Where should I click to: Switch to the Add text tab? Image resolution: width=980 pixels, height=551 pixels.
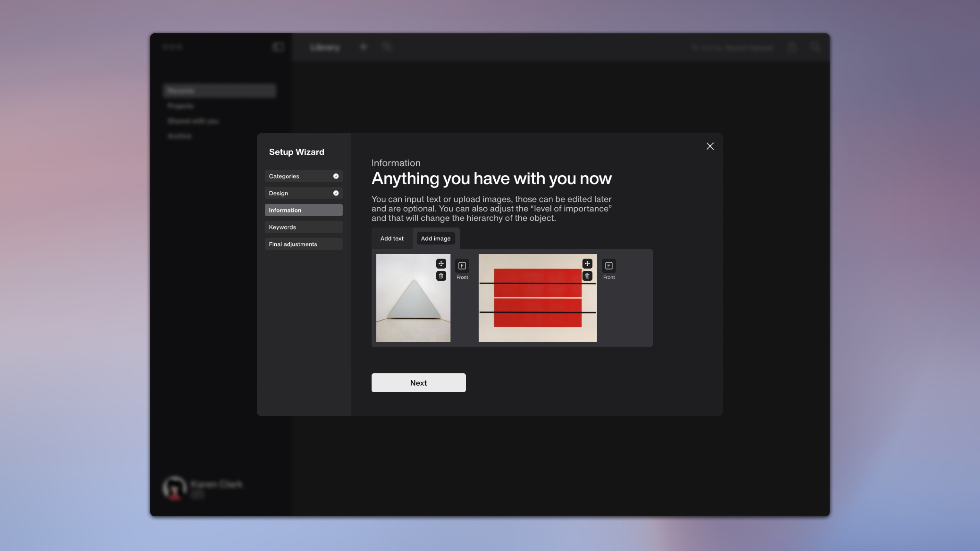point(391,239)
